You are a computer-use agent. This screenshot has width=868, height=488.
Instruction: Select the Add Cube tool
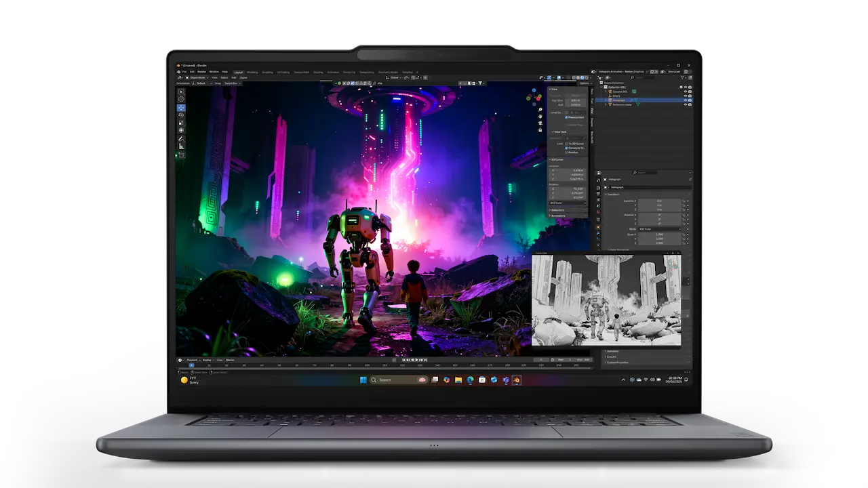181,155
